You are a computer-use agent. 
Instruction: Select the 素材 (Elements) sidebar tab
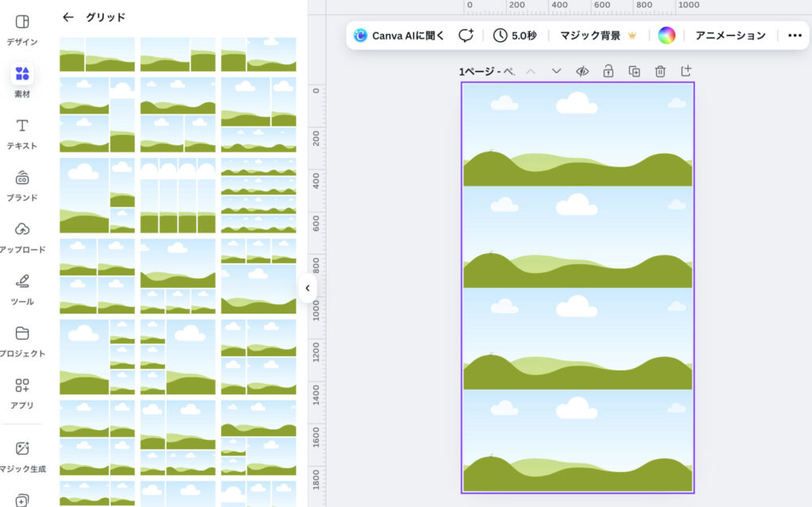tap(22, 80)
